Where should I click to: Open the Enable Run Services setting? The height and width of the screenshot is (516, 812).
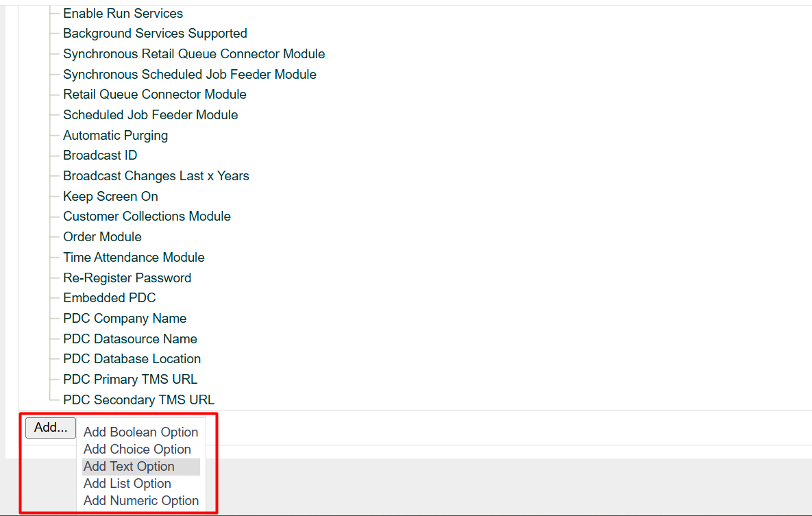(x=123, y=13)
